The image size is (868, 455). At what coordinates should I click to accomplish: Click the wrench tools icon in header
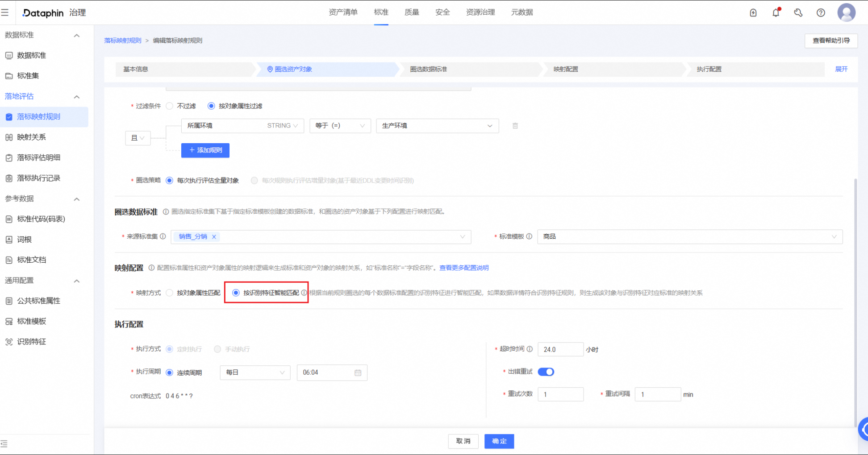(798, 13)
